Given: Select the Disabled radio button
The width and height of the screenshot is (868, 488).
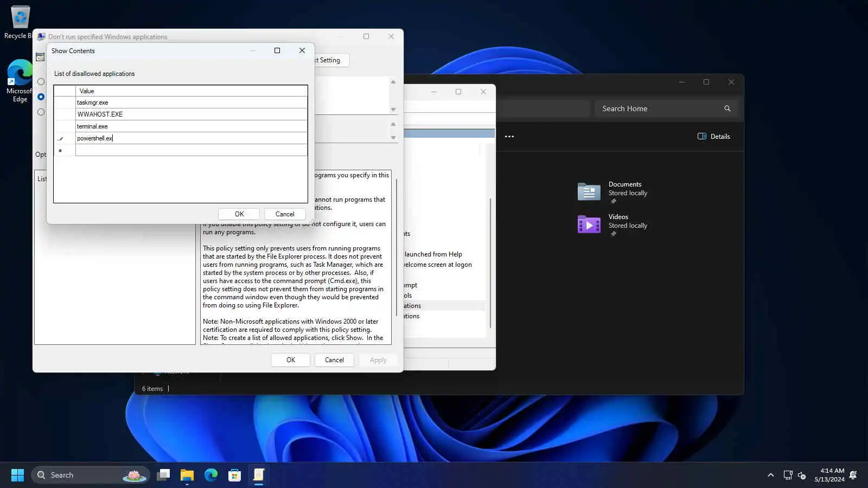Looking at the screenshot, I should 41,112.
